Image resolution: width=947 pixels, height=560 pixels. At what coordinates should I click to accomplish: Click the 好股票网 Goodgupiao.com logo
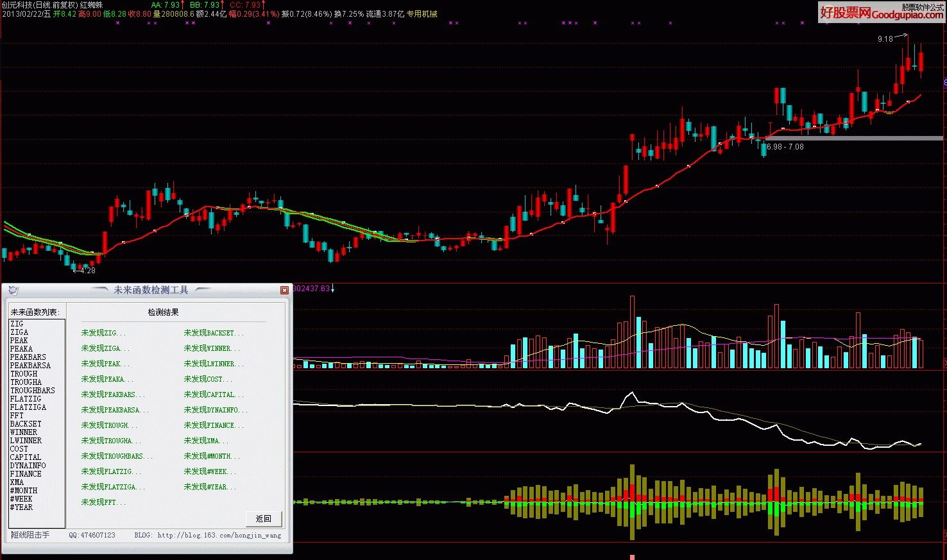[882, 13]
